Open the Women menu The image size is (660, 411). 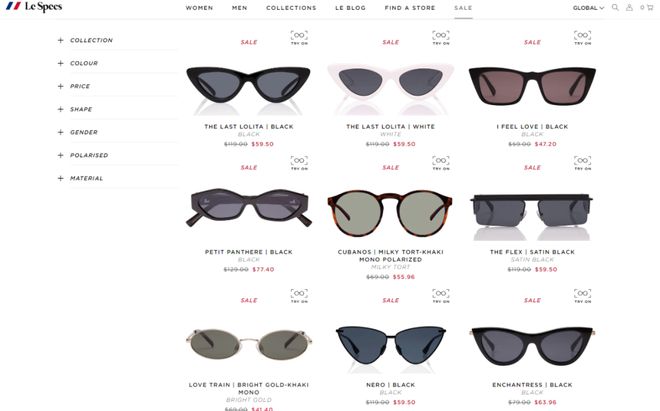coord(199,8)
